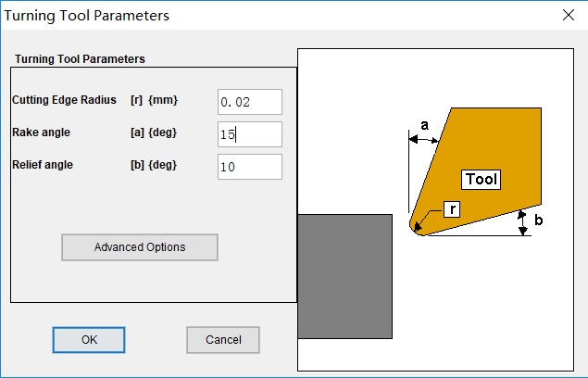The height and width of the screenshot is (378, 588).
Task: Click the Tool label in the diagram
Action: (x=481, y=180)
